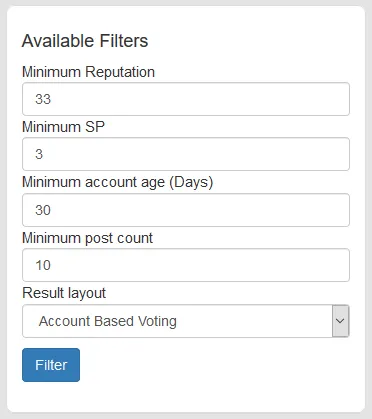Open the Result layout dropdown
The image size is (372, 419).
pyautogui.click(x=186, y=321)
